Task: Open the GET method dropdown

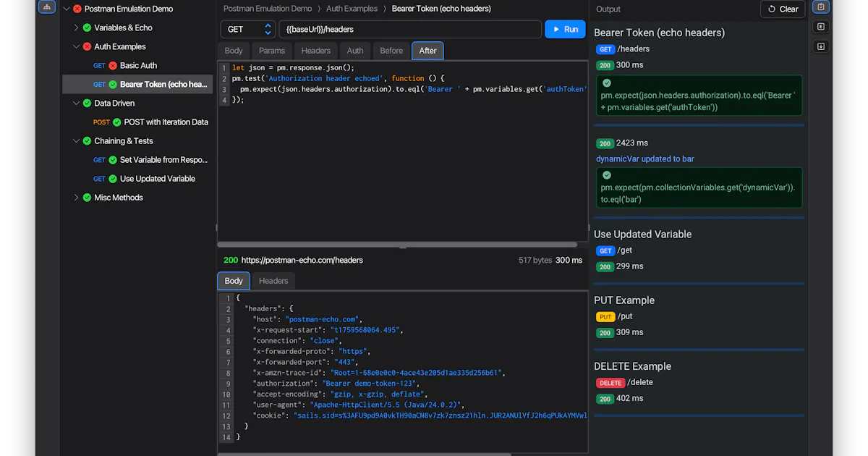Action: 247,30
